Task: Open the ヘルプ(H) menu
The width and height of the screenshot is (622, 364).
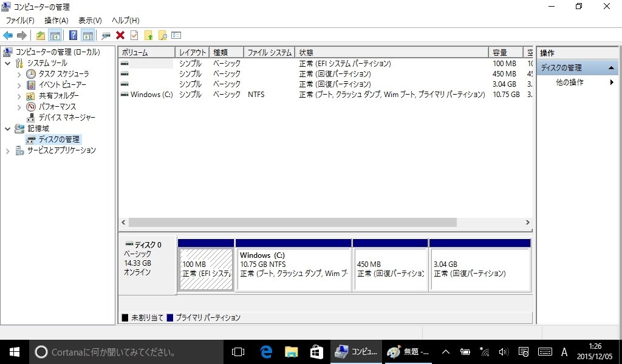Action: [125, 21]
